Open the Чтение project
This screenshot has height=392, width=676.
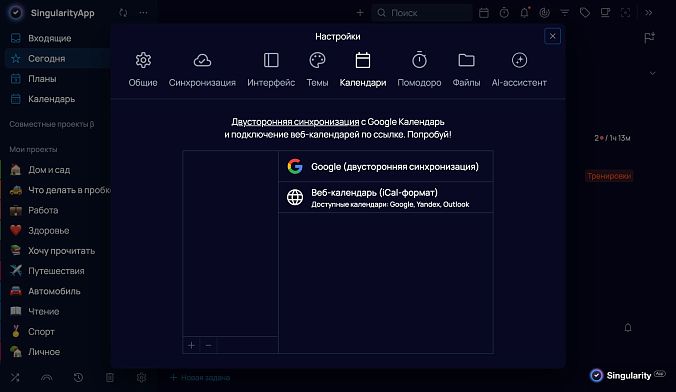pos(56,311)
